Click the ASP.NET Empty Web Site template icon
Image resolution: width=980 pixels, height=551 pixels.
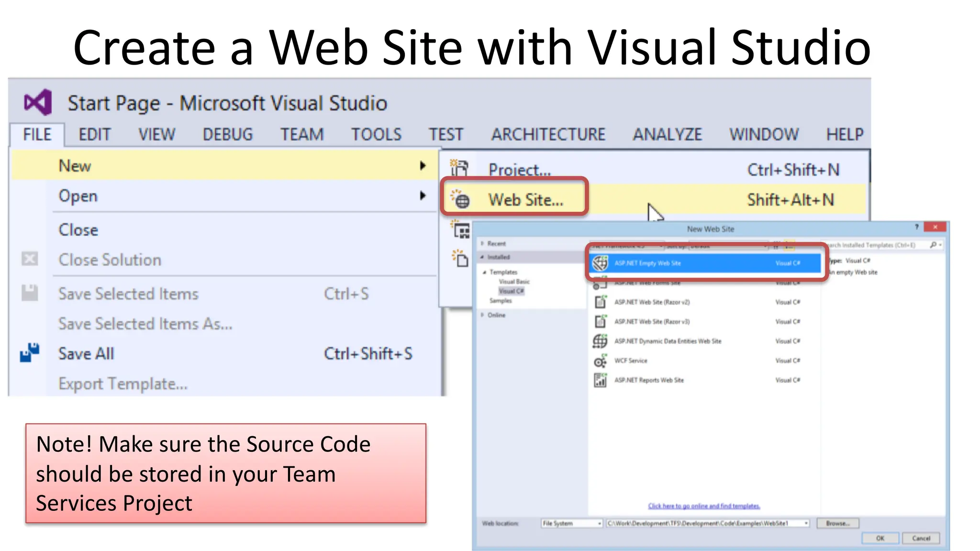(x=600, y=263)
